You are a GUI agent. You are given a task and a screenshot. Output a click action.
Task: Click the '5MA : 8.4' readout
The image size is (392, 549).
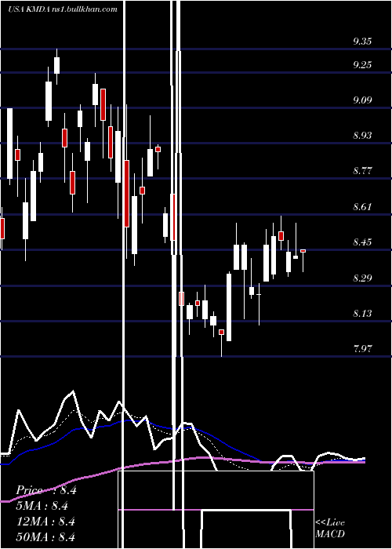(42, 506)
